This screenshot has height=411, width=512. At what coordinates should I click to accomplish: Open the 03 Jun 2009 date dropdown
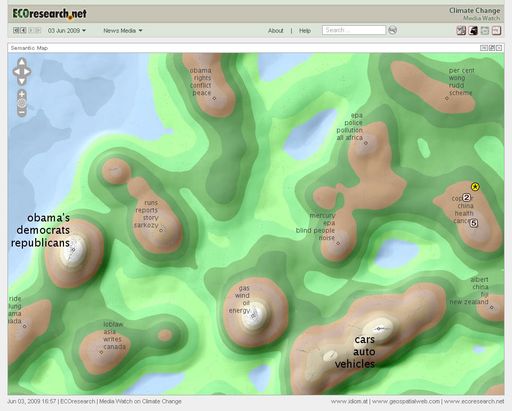67,31
